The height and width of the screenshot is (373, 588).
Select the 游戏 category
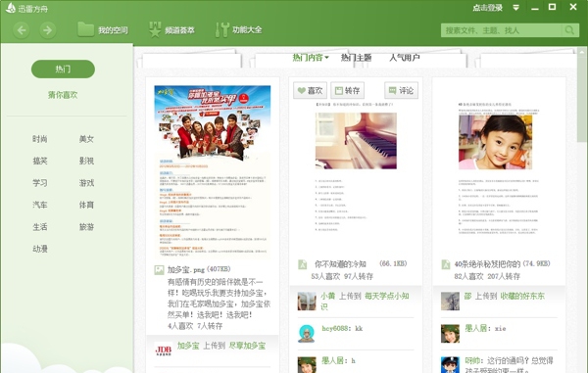tap(86, 183)
